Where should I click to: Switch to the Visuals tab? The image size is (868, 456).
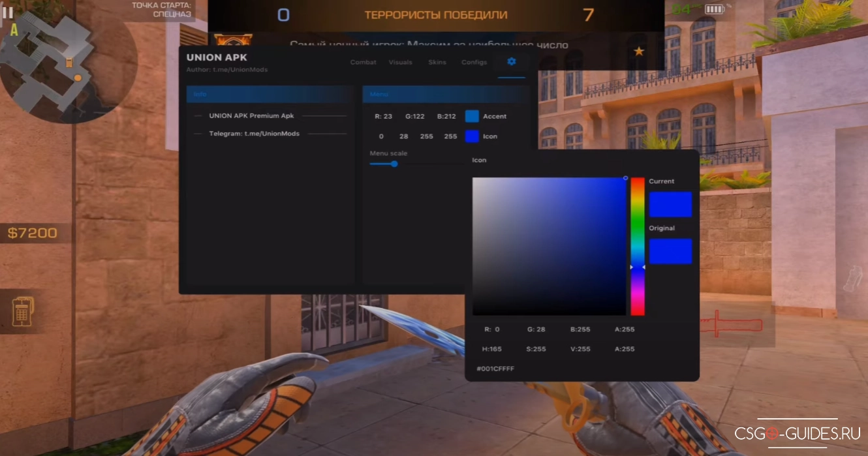pos(401,62)
